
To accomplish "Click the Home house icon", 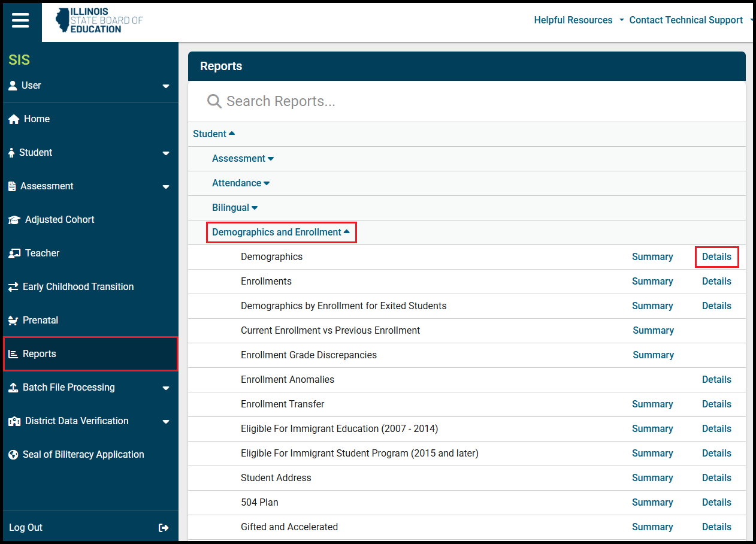I will click(14, 119).
